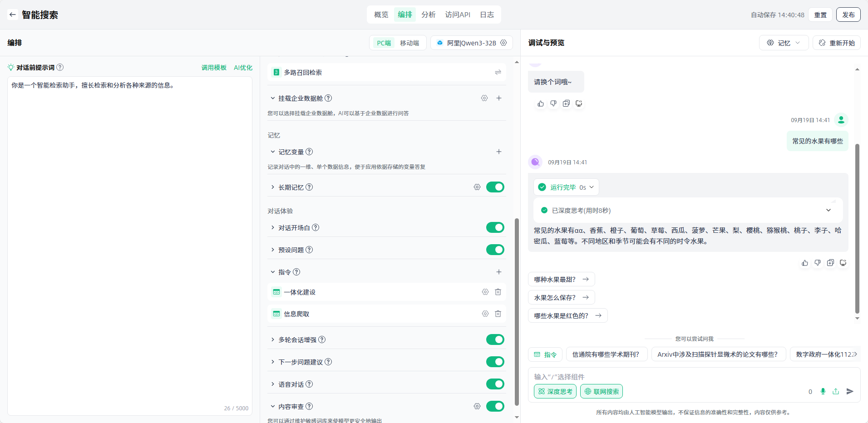Click the 发布 button
Screen dimensions: 868x423
coord(848,15)
